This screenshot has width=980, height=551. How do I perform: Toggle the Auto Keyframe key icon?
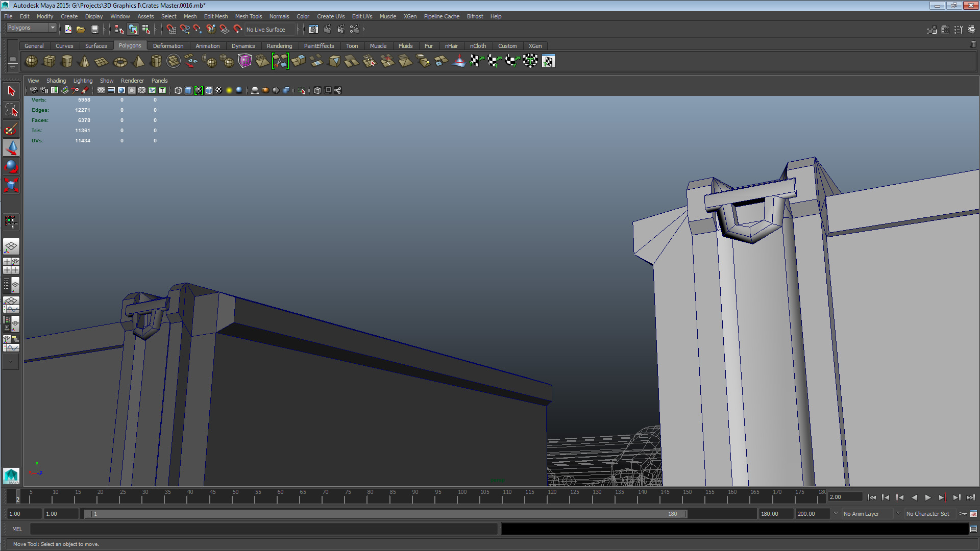click(x=963, y=514)
